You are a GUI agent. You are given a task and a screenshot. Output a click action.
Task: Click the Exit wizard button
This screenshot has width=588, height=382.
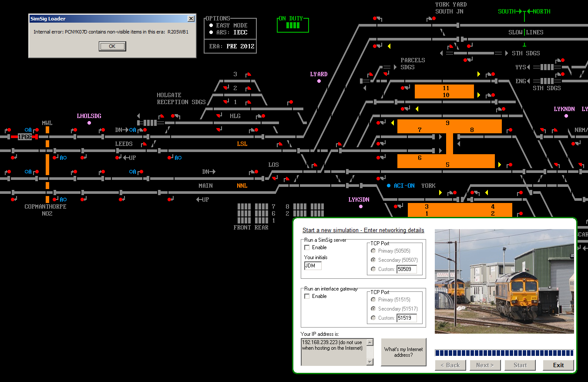point(558,365)
